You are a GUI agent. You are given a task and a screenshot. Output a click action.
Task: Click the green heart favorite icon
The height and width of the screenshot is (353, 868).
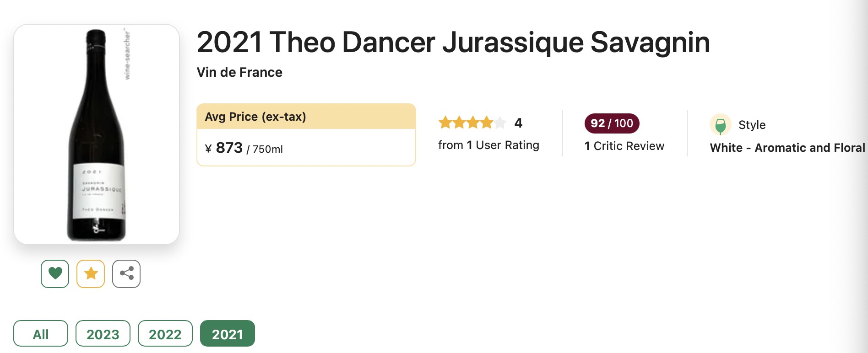(x=55, y=273)
